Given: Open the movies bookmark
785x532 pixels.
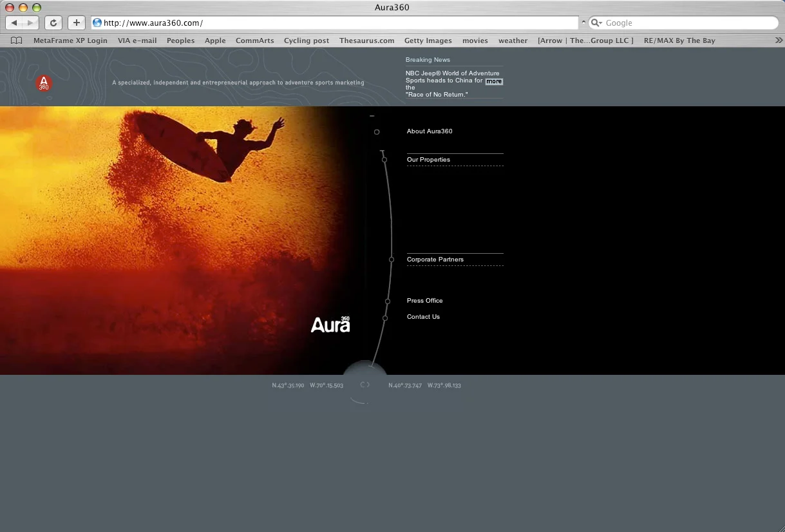Looking at the screenshot, I should (x=475, y=41).
